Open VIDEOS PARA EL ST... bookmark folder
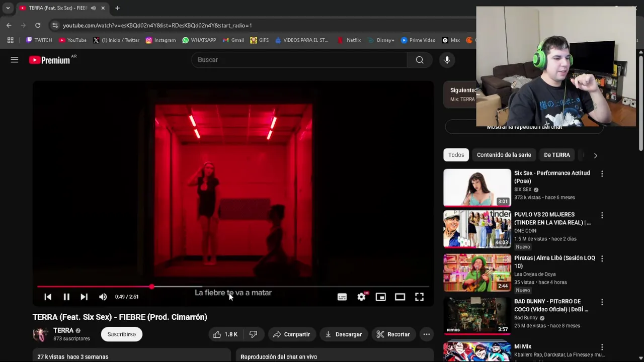The width and height of the screenshot is (644, 362). pos(302,40)
